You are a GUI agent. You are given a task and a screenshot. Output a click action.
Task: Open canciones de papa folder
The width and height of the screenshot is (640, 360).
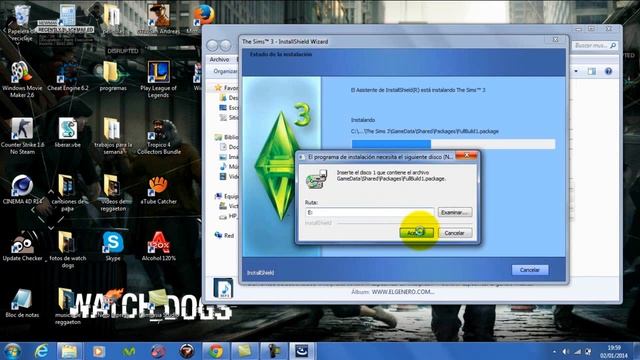pos(67,193)
